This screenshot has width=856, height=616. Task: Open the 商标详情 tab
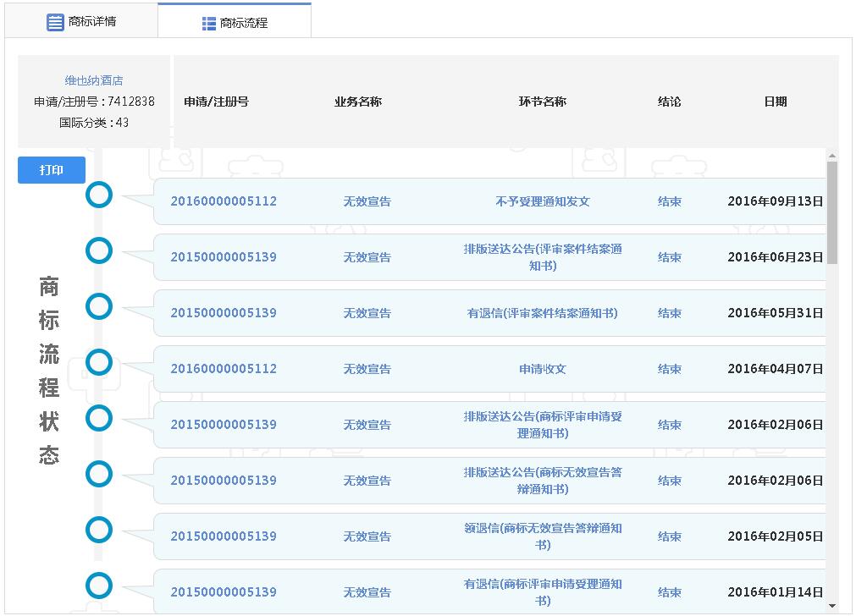click(x=81, y=22)
